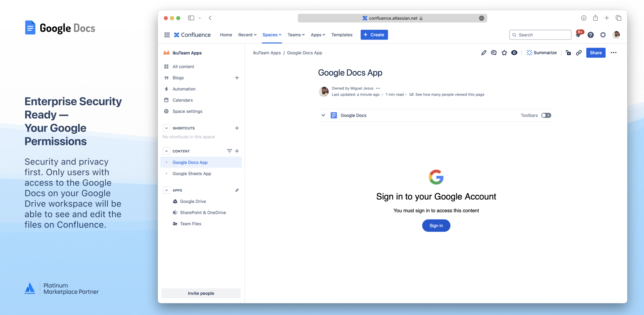
Task: Open more actions ellipsis menu
Action: [x=614, y=52]
